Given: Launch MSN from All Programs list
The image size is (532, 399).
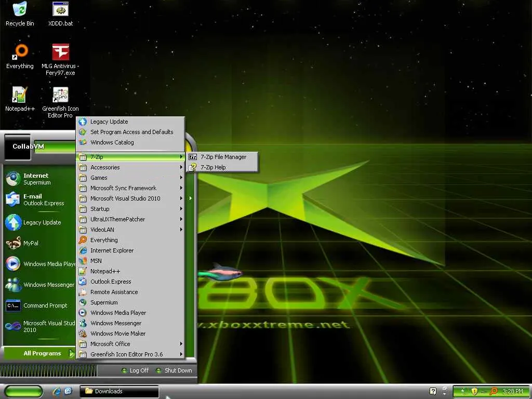Looking at the screenshot, I should (130, 261).
